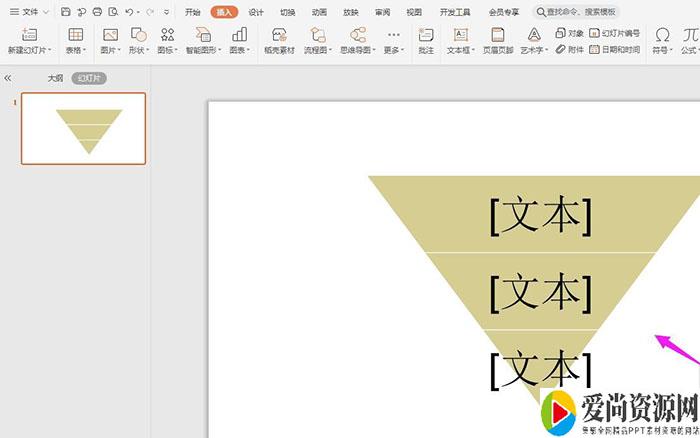Click the New Slide (新建幻灯片) icon
The image size is (700, 438).
click(x=28, y=35)
